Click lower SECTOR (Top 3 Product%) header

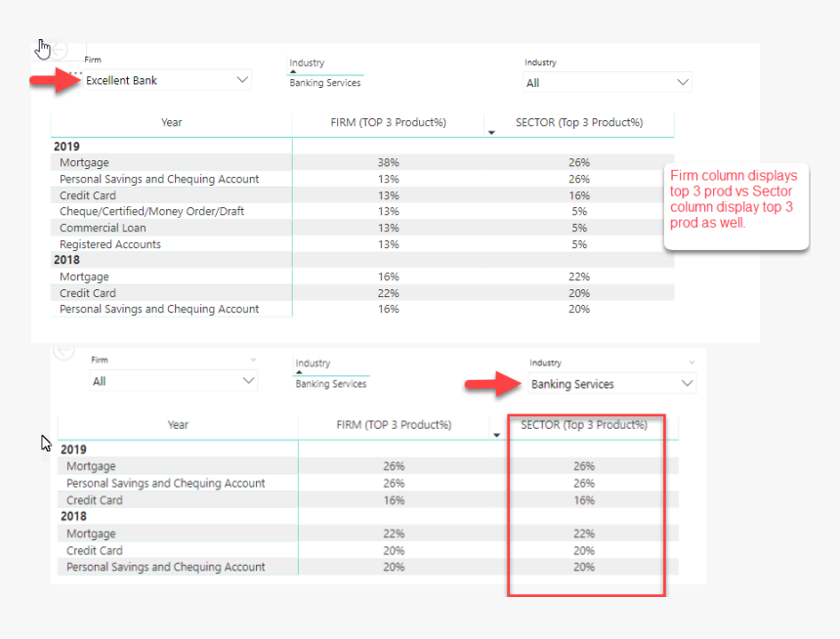point(584,425)
